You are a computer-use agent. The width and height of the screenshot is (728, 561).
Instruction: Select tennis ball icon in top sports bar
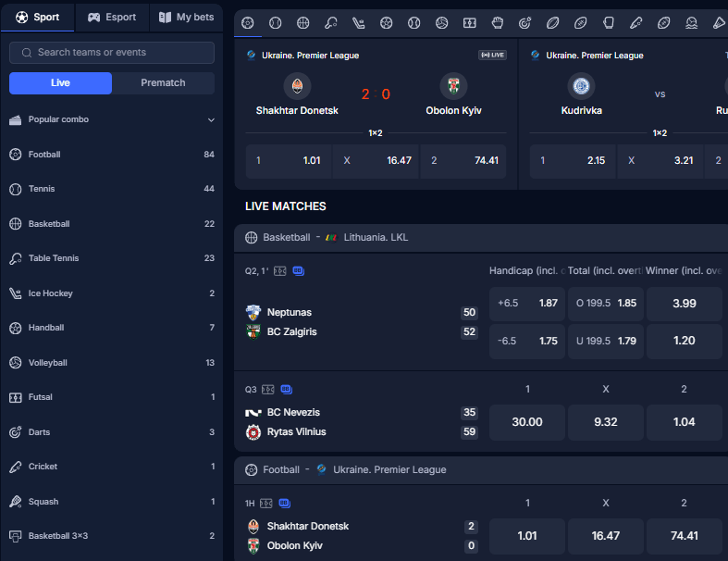click(276, 23)
